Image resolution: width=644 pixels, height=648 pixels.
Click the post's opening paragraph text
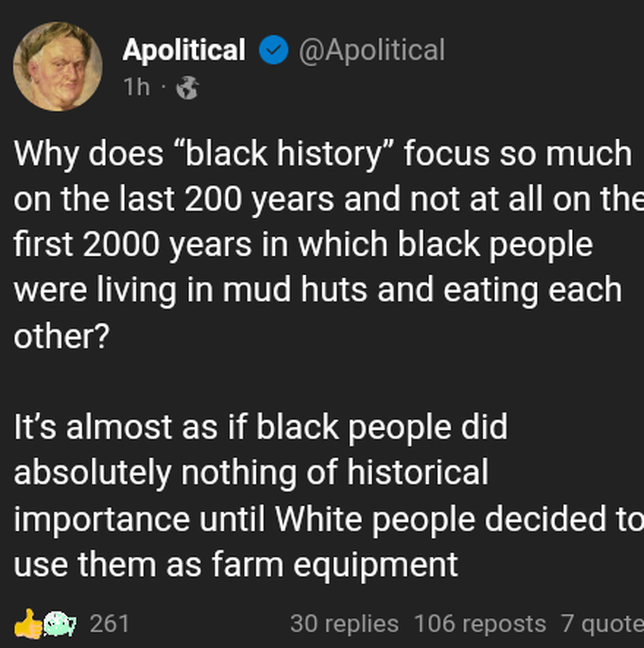[x=317, y=244]
